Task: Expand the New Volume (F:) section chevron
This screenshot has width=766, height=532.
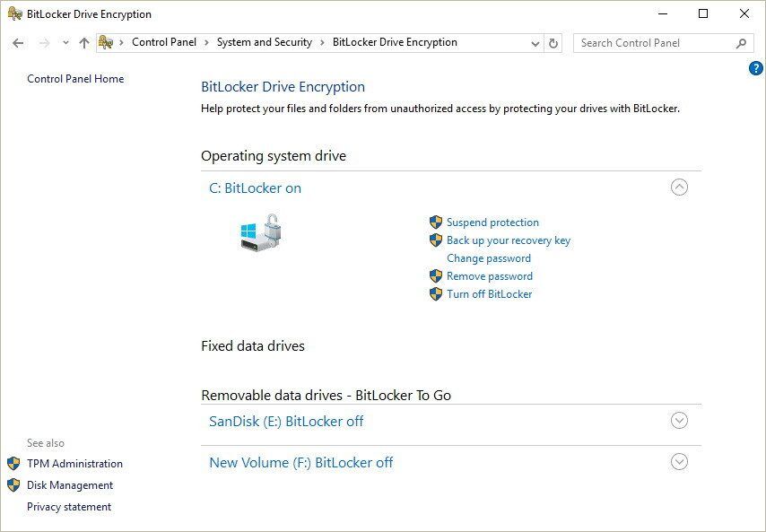Action: tap(679, 462)
